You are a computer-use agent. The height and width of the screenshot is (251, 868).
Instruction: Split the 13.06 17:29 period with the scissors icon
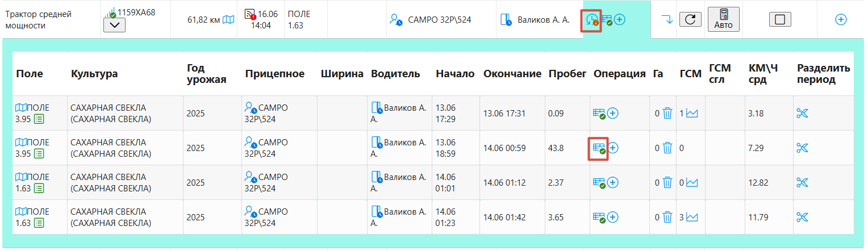tap(802, 113)
